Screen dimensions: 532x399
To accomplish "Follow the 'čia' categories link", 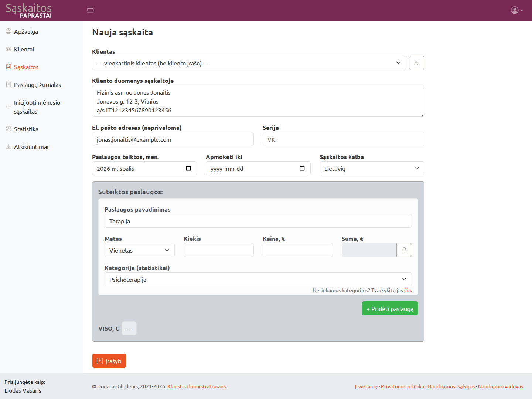I will 407,290.
